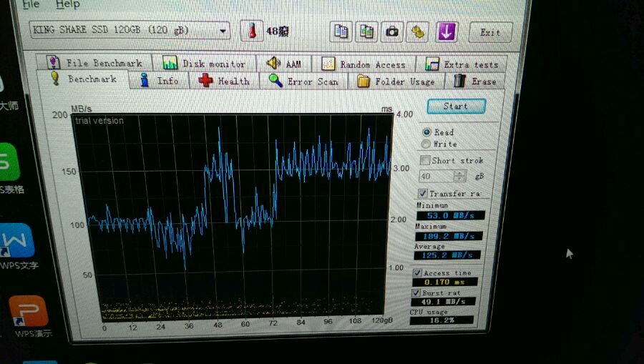644x364 pixels.
Task: Click the Benchmark lightbulb icon
Action: [x=55, y=78]
